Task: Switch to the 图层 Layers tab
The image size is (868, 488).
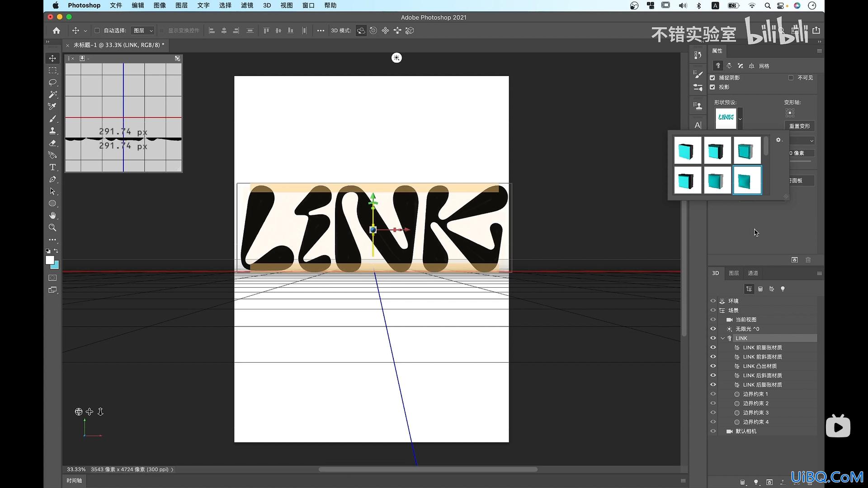Action: pos(734,273)
